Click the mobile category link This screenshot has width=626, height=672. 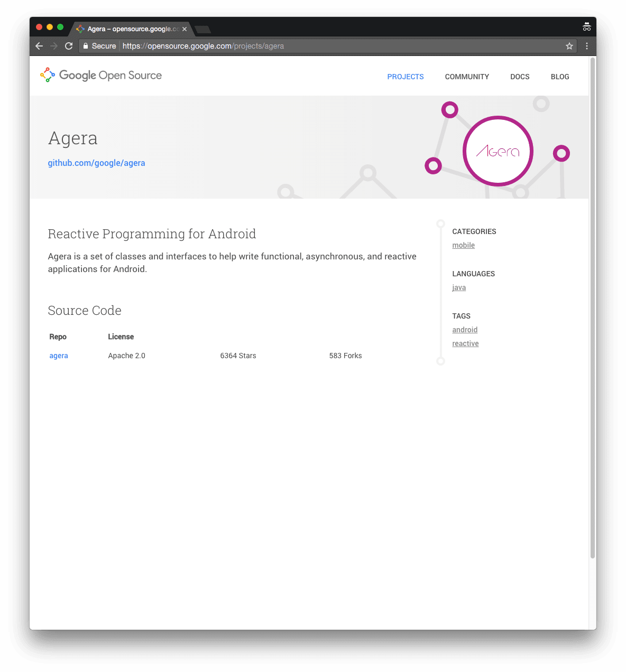(x=464, y=245)
